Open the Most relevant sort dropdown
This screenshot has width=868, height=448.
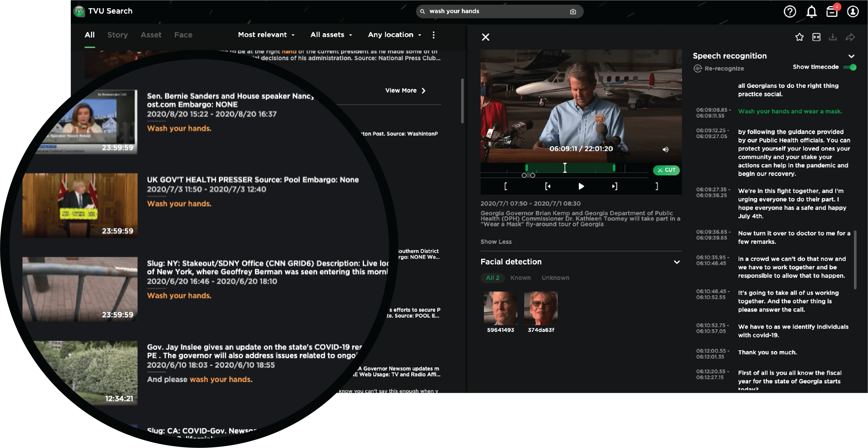[266, 35]
